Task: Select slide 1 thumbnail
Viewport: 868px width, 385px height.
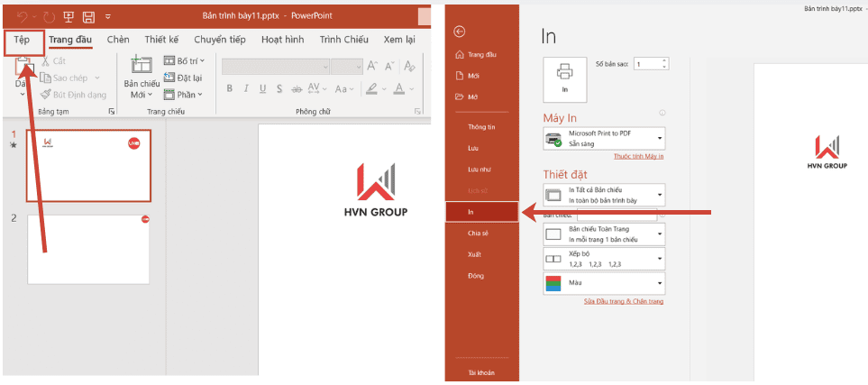Action: pyautogui.click(x=88, y=166)
